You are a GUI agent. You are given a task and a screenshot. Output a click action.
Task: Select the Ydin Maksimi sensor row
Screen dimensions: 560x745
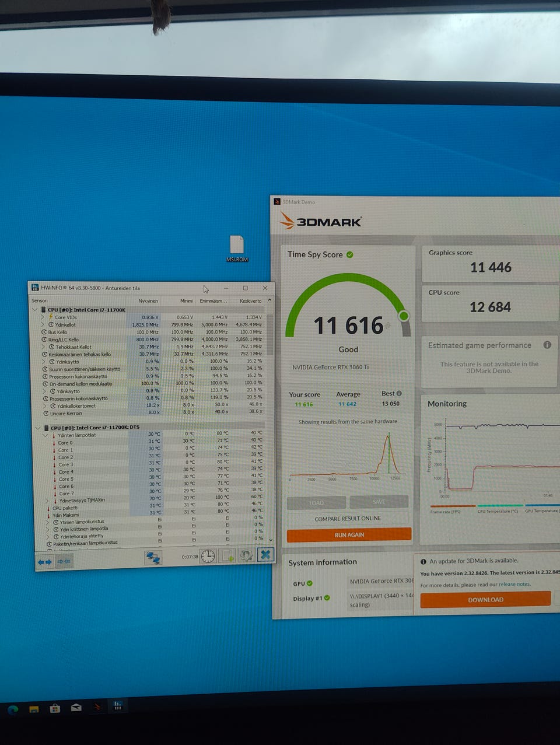[x=156, y=514]
